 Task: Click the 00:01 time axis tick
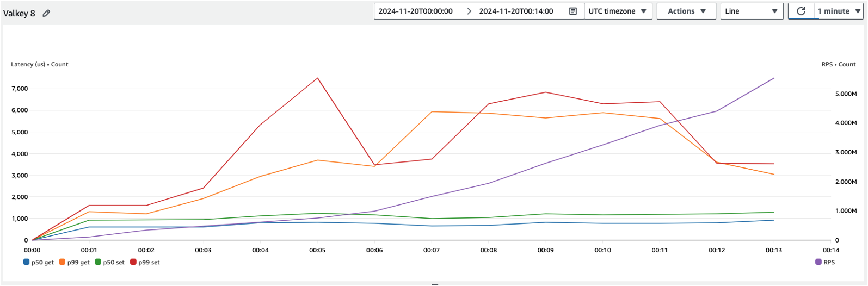tap(89, 250)
